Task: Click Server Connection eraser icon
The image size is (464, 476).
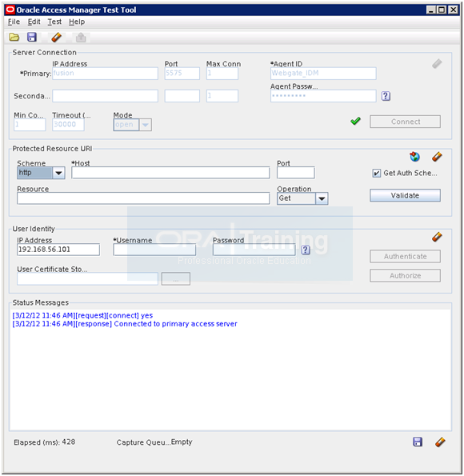Action: [x=437, y=64]
